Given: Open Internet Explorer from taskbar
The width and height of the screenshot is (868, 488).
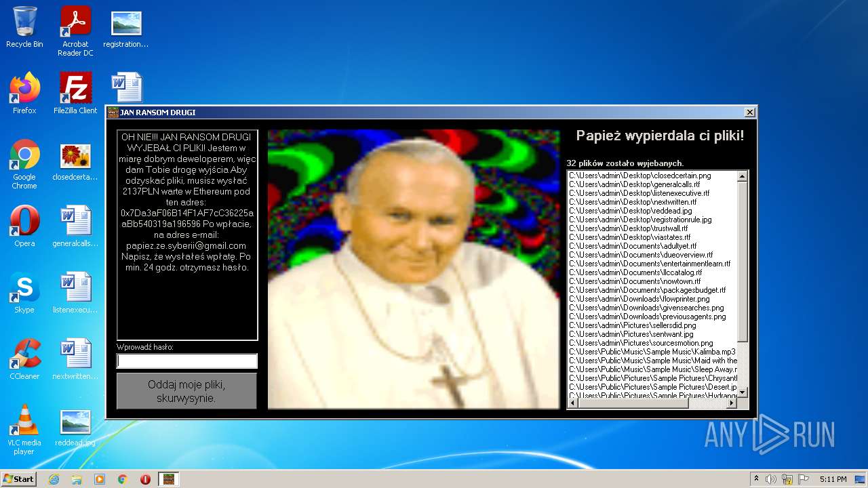Looking at the screenshot, I should point(54,479).
